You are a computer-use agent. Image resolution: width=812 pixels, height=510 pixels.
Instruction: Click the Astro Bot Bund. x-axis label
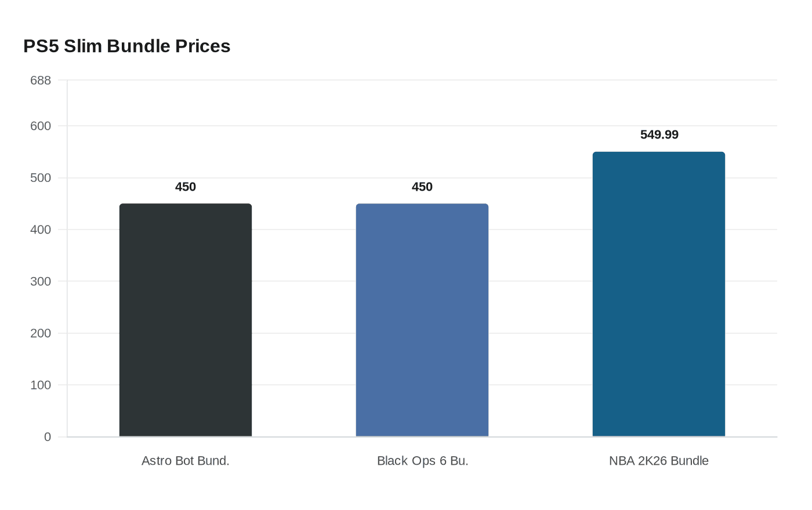[x=186, y=461]
